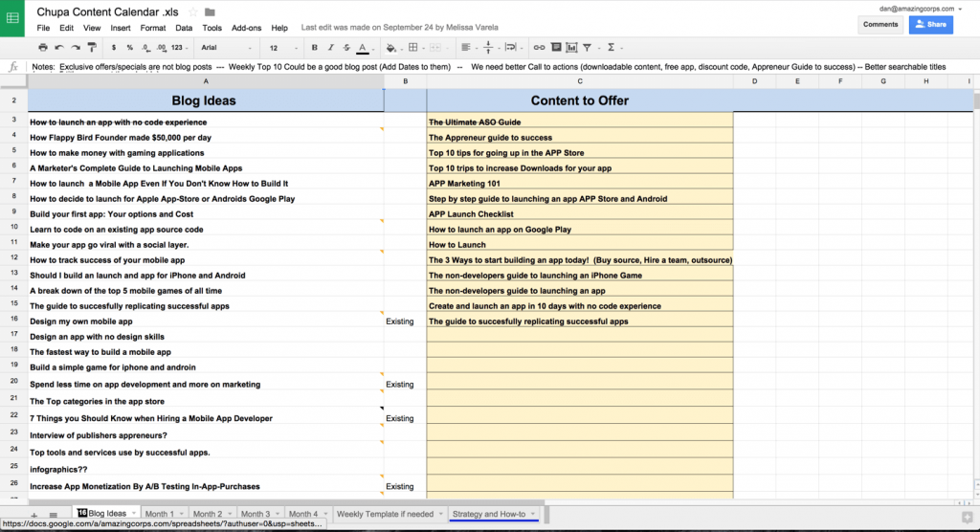
Task: Increase decimal places
Action: (x=161, y=48)
